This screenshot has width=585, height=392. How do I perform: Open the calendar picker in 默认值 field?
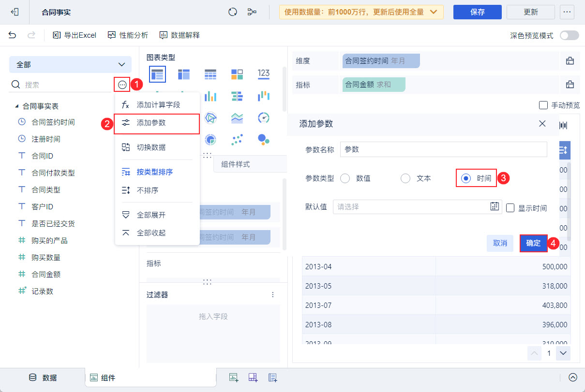pos(495,206)
